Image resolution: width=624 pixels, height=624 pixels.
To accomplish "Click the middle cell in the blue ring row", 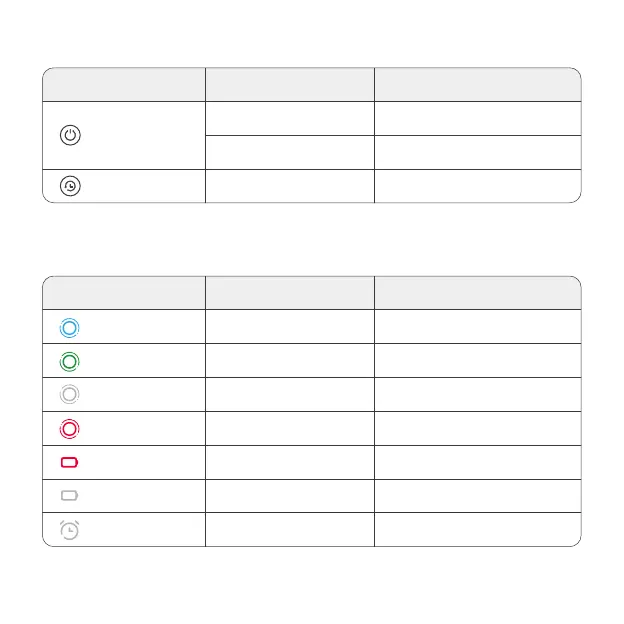I will coord(290,327).
